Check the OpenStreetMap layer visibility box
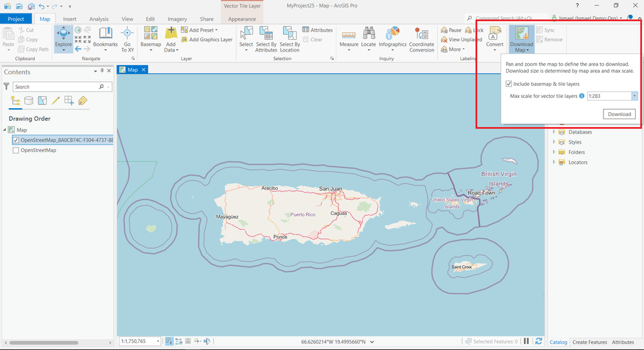The image size is (644, 350). tap(15, 150)
